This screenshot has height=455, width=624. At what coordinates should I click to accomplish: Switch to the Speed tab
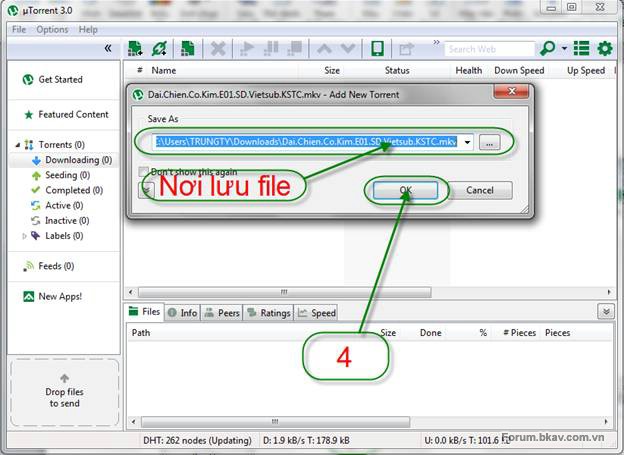[316, 313]
